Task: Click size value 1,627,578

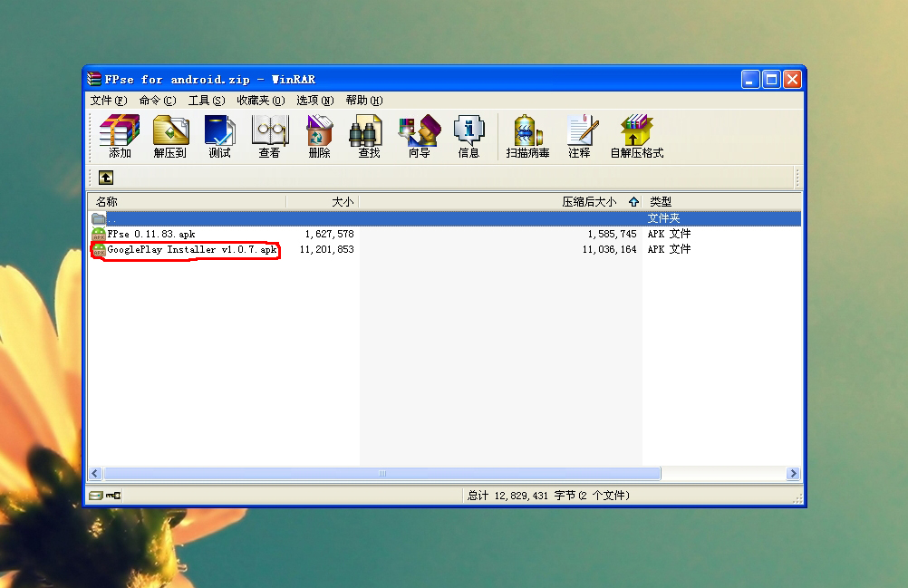Action: pos(330,234)
